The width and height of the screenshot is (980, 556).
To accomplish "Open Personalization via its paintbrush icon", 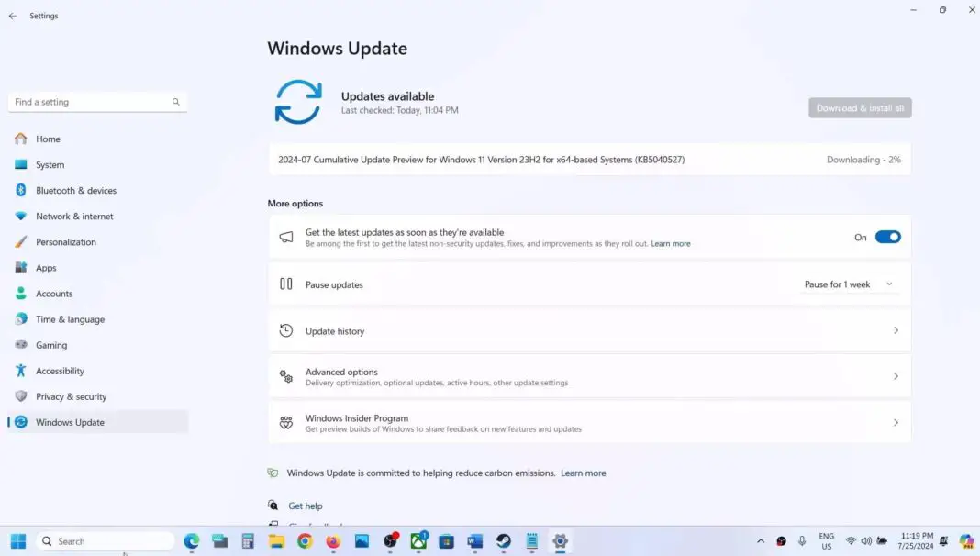I will pyautogui.click(x=23, y=241).
